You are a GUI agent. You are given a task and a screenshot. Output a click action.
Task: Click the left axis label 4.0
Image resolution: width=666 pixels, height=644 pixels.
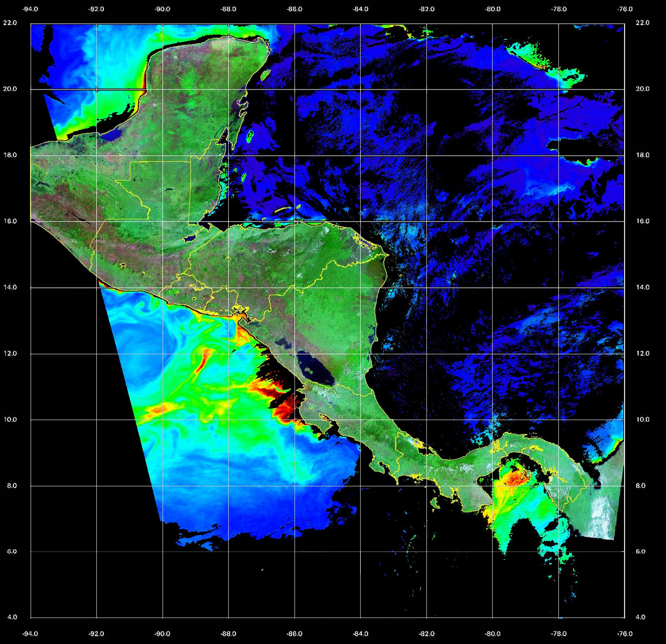[12, 617]
